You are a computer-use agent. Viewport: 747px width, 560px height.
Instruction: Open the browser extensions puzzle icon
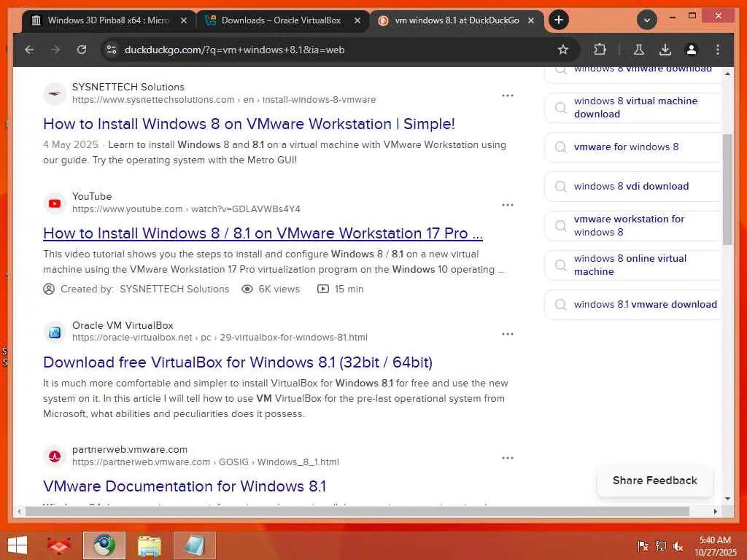(x=600, y=50)
